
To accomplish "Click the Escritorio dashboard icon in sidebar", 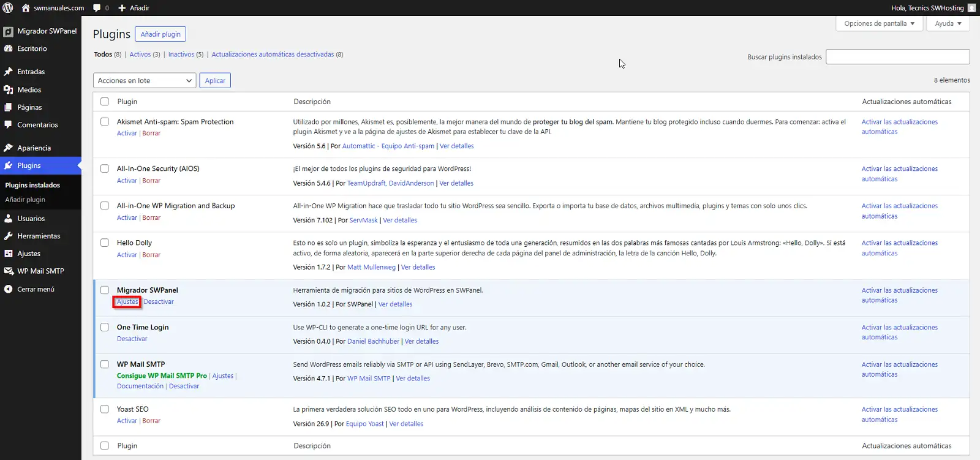I will coord(8,48).
